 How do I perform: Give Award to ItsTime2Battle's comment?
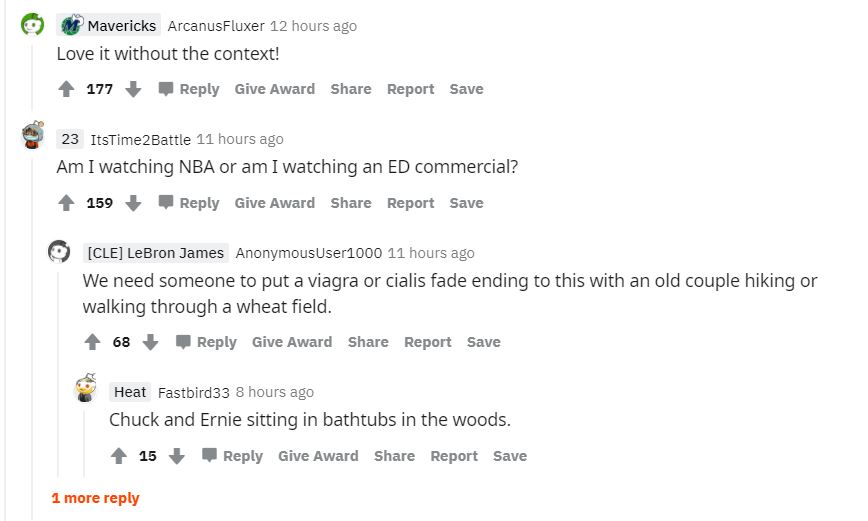pyautogui.click(x=274, y=203)
